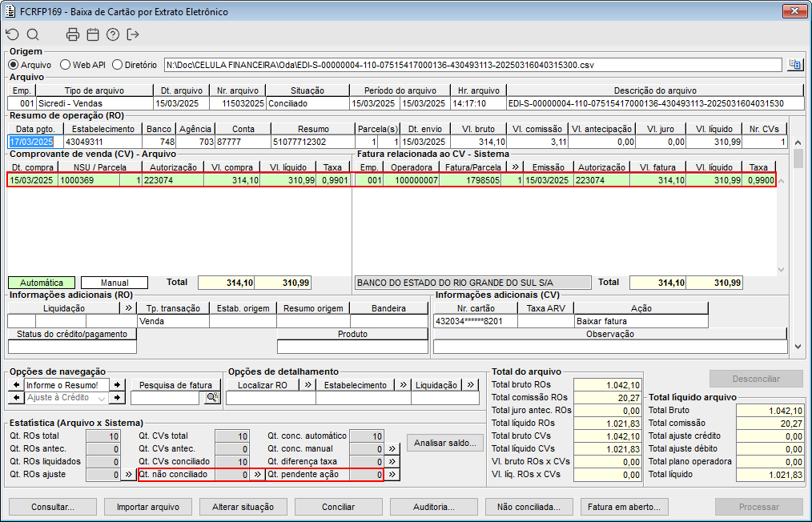Expand Qt. pendente ação details arrow

[x=392, y=474]
